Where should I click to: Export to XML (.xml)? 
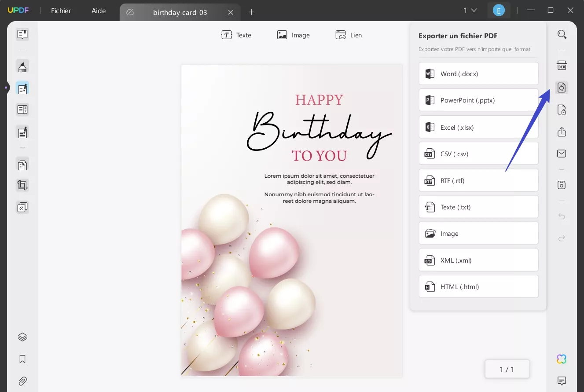[478, 260]
